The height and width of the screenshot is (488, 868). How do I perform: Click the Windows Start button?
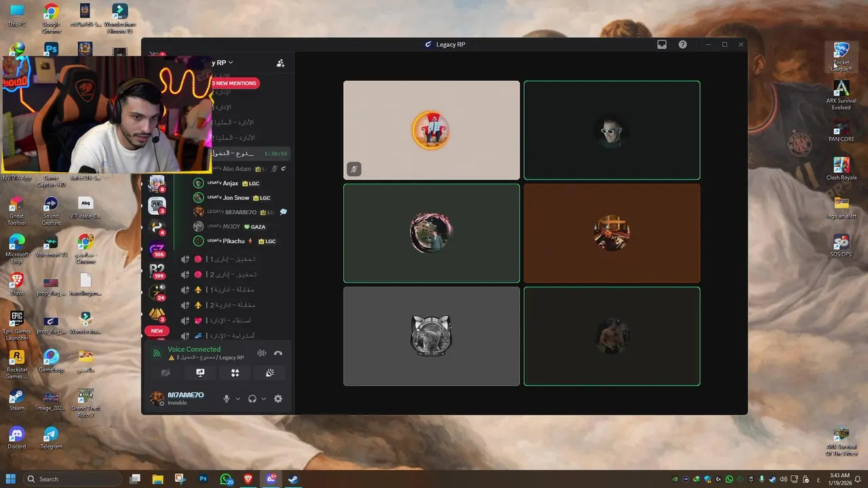[x=11, y=479]
